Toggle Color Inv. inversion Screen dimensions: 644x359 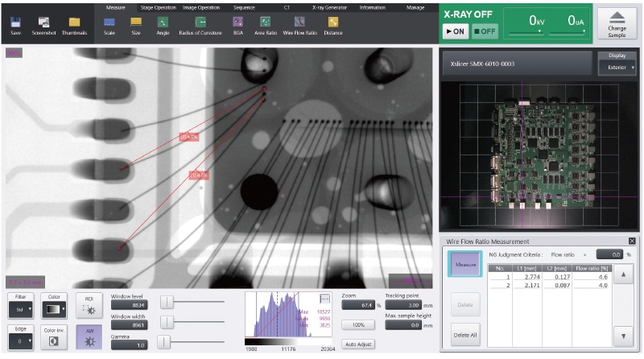click(54, 337)
